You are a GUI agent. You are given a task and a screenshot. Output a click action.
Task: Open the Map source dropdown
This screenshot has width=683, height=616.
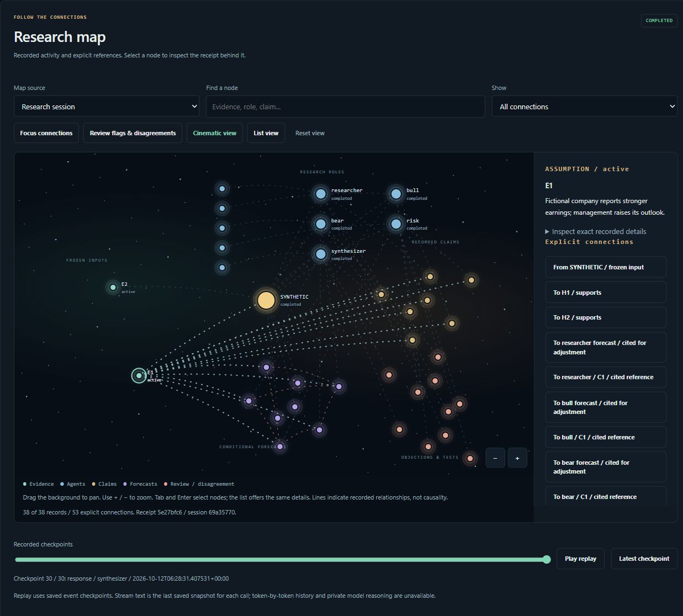pyautogui.click(x=107, y=107)
